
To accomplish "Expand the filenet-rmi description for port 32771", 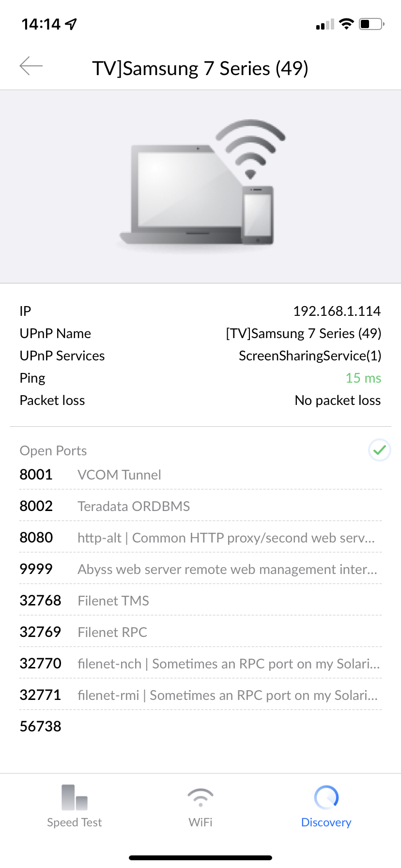I will pos(228,695).
